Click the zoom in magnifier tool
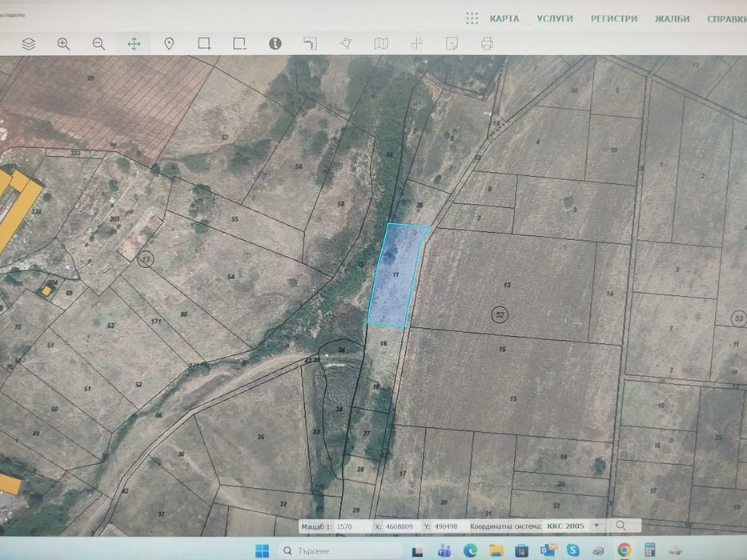This screenshot has width=747, height=560. (x=64, y=44)
